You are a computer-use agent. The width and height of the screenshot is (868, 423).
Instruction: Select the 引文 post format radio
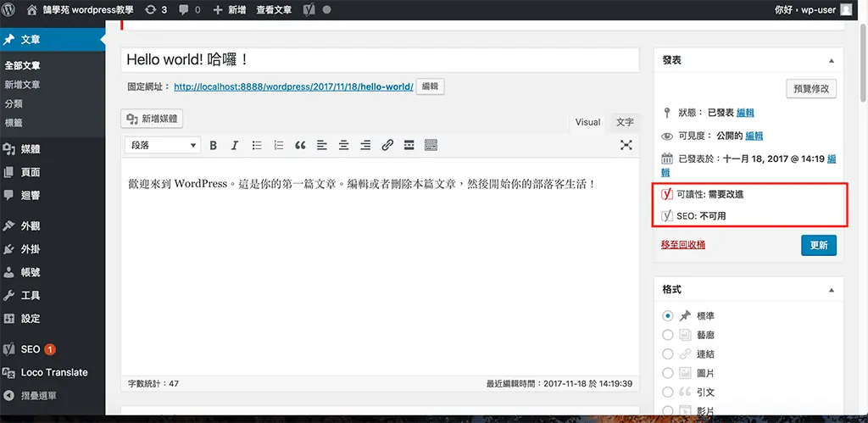tap(668, 392)
